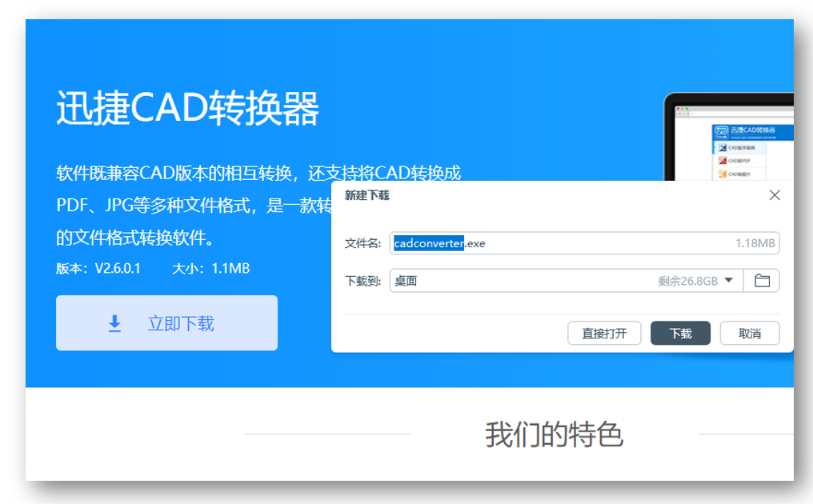
Task: Edit the 文件名 cadconverter.exe field
Action: click(584, 243)
